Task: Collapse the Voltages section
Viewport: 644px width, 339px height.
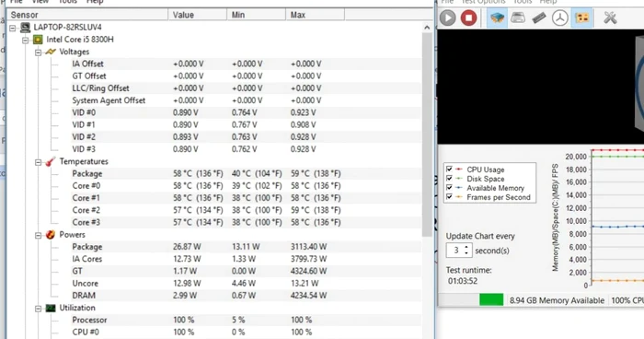Action: click(39, 53)
